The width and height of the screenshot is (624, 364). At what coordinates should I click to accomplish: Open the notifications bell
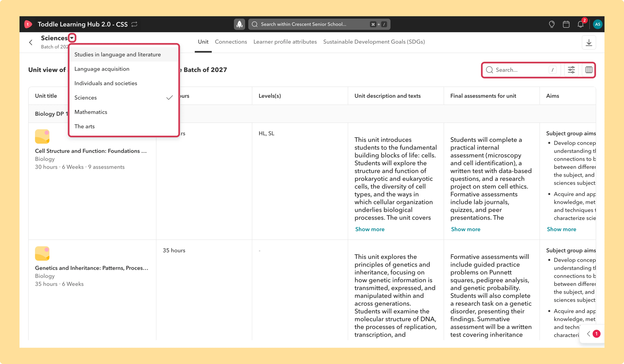coord(581,24)
